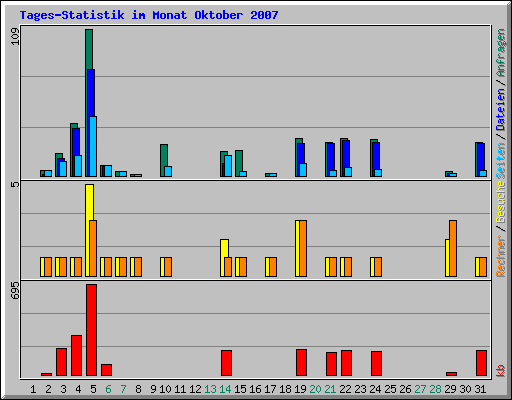Screen dimensions: 512x400
Task: Select day '1' on the x-axis
Action: tap(33, 389)
